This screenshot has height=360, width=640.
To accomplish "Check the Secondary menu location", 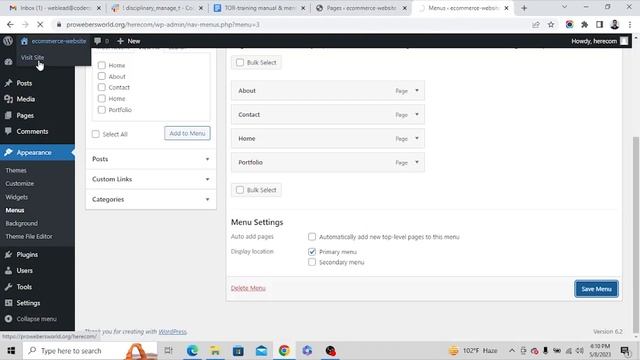I will 312,262.
